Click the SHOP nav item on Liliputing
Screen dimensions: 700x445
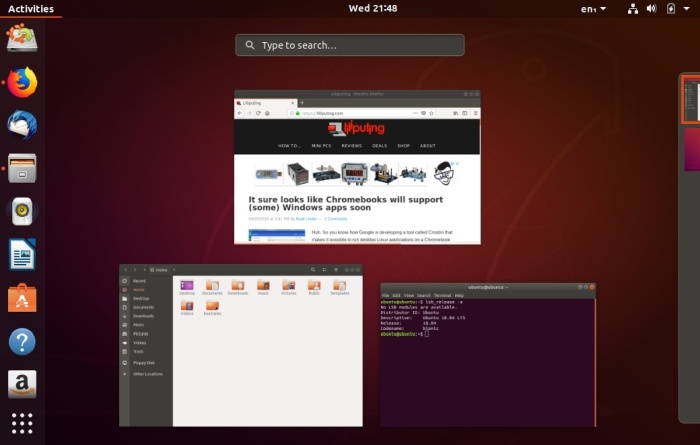click(x=404, y=146)
